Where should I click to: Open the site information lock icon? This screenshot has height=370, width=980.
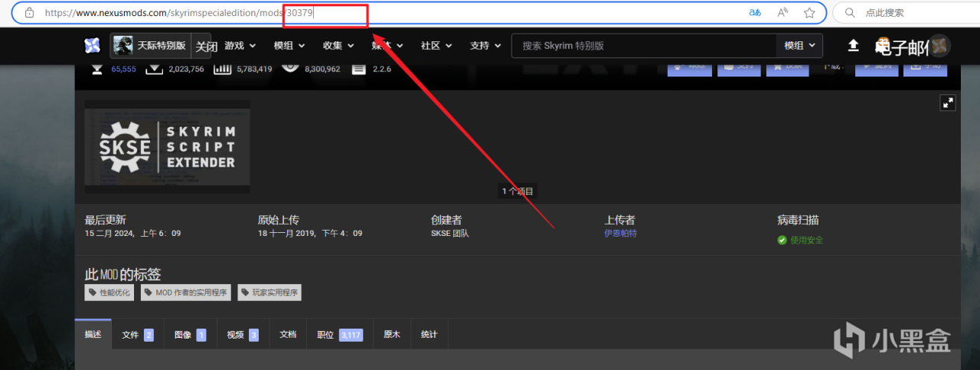tap(29, 13)
